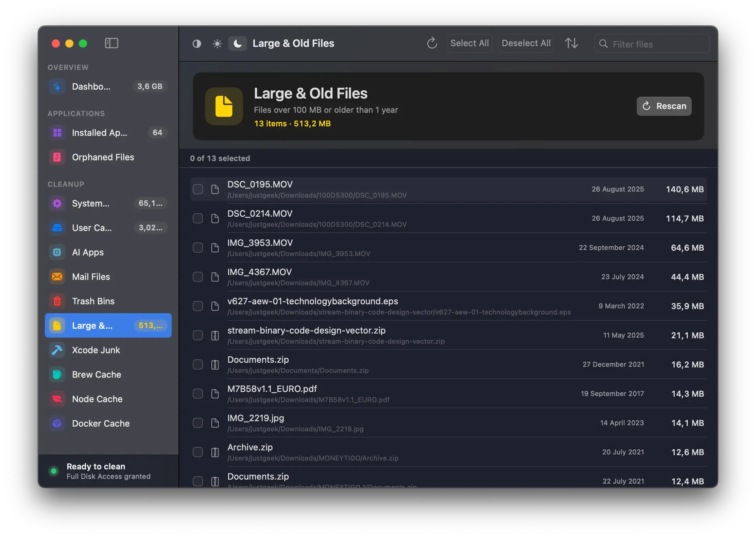Image resolution: width=756 pixels, height=538 pixels.
Task: Click the Mail Files envelope icon
Action: tap(57, 277)
